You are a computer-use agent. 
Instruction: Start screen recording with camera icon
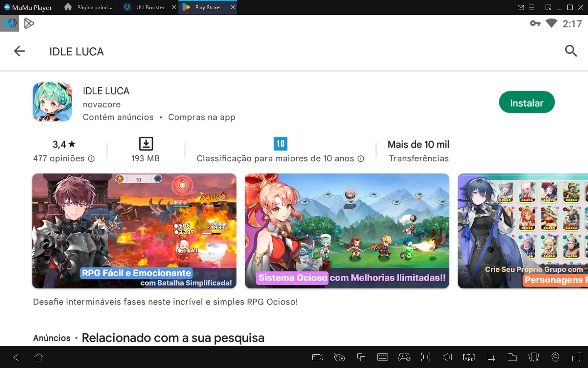coord(318,357)
